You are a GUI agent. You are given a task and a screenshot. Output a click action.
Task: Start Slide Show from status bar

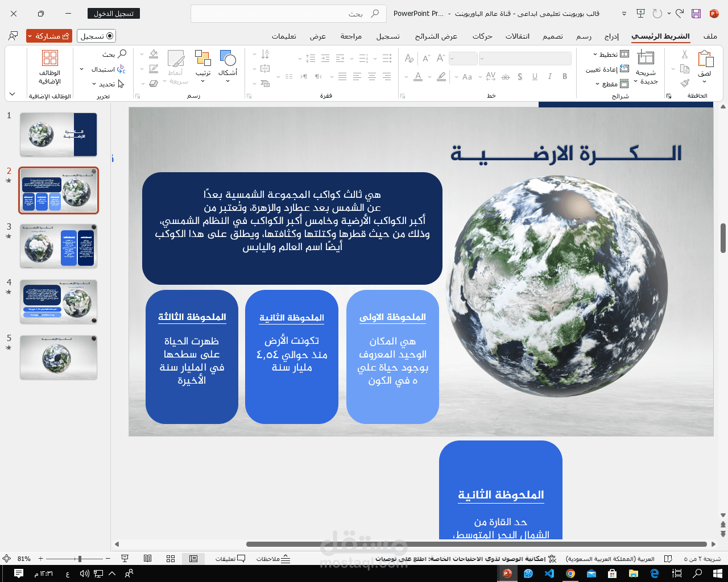tap(125, 559)
